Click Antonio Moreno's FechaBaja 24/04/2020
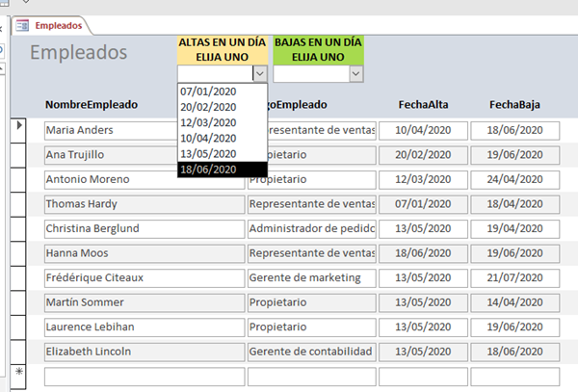Image resolution: width=578 pixels, height=392 pixels. click(515, 179)
